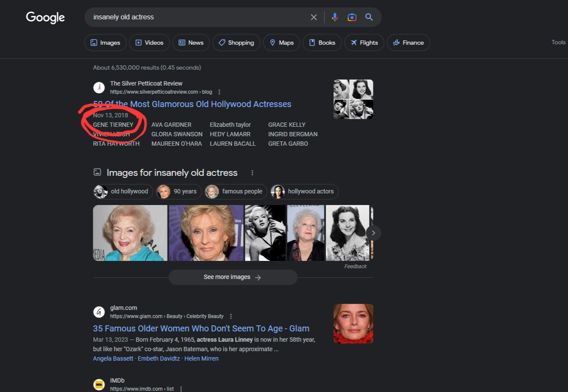
Task: Switch to Flights filter tab
Action: [364, 43]
